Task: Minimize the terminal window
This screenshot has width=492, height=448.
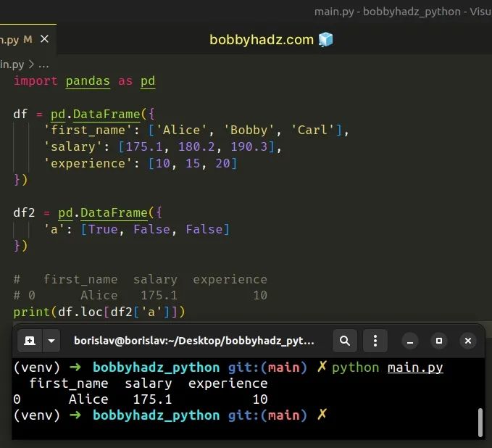Action: 410,341
